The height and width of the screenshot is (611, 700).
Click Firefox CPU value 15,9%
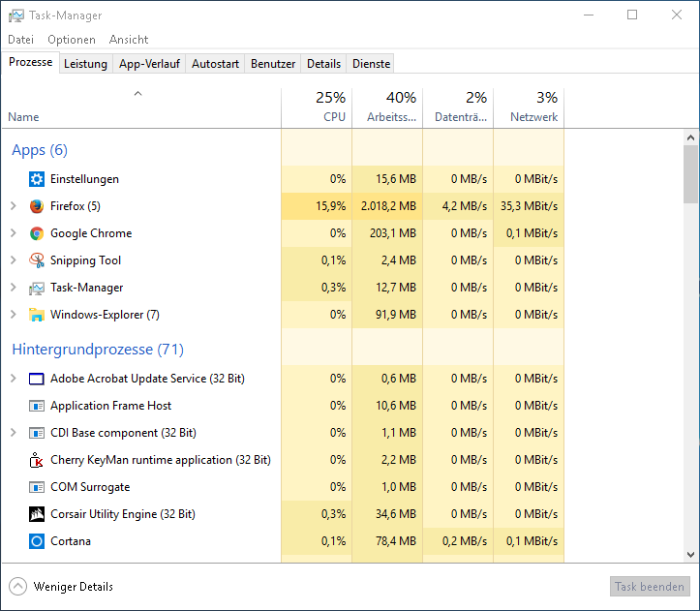331,206
